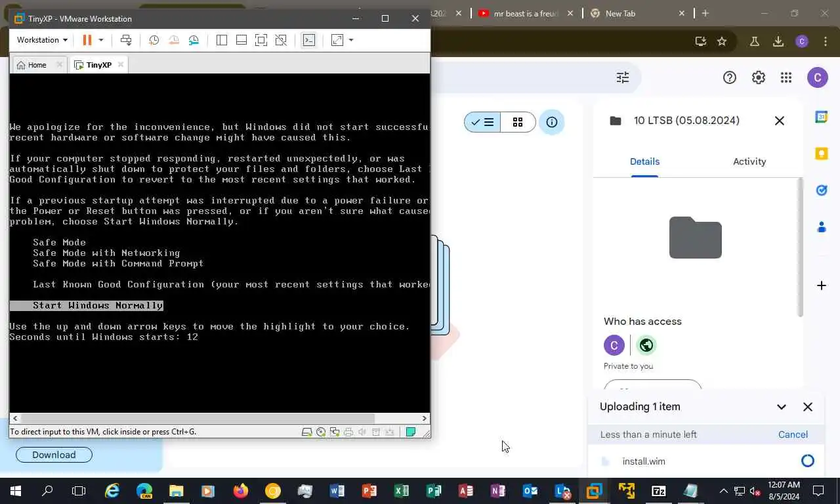This screenshot has height=504, width=840.
Task: Click the VMware message log icon
Action: coord(411,432)
